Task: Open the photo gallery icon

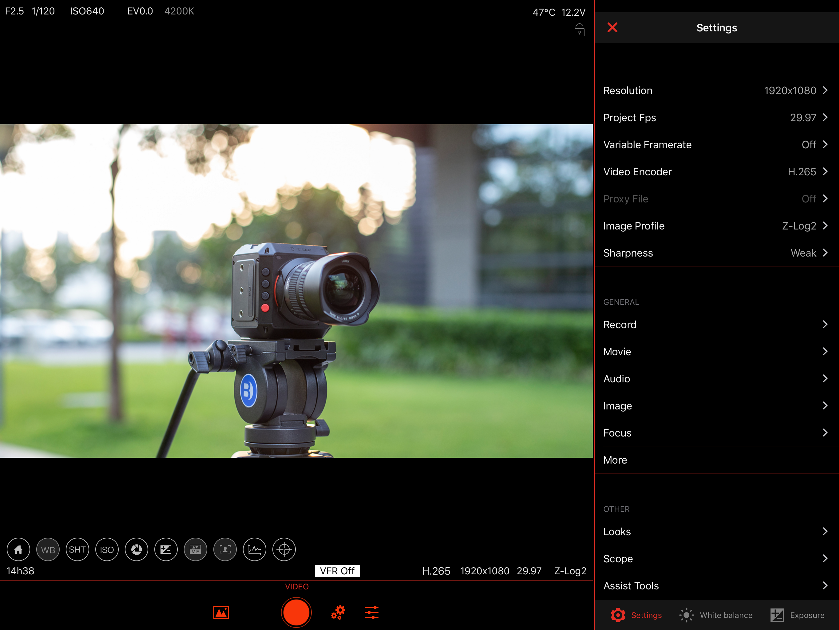Action: [x=221, y=612]
